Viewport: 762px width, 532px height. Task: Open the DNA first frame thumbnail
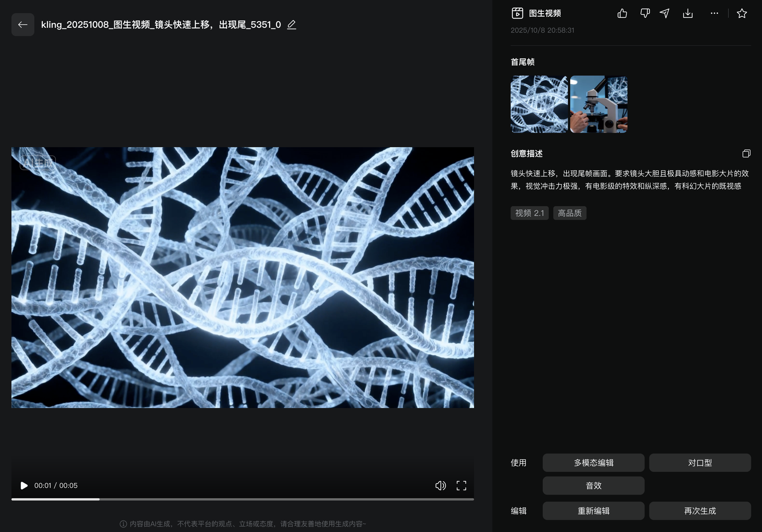[x=539, y=104]
